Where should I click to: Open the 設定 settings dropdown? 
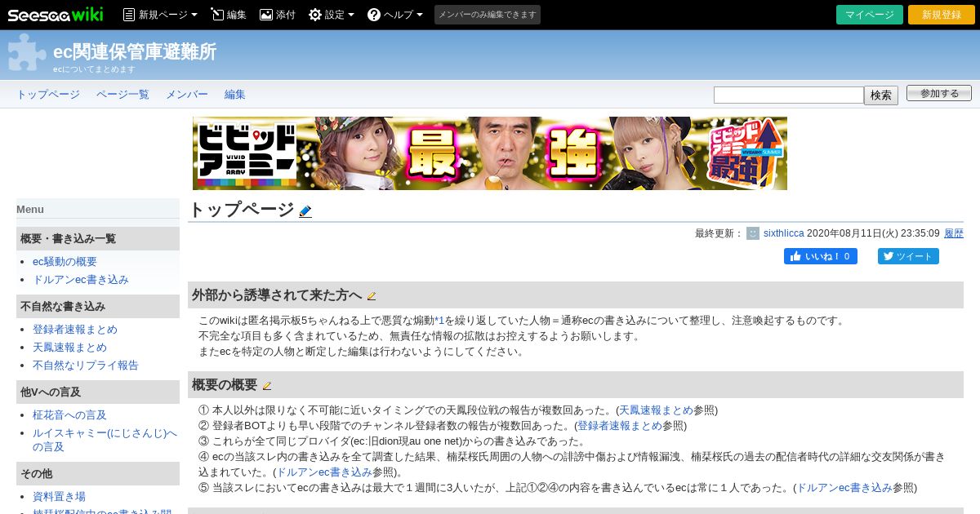tap(332, 15)
